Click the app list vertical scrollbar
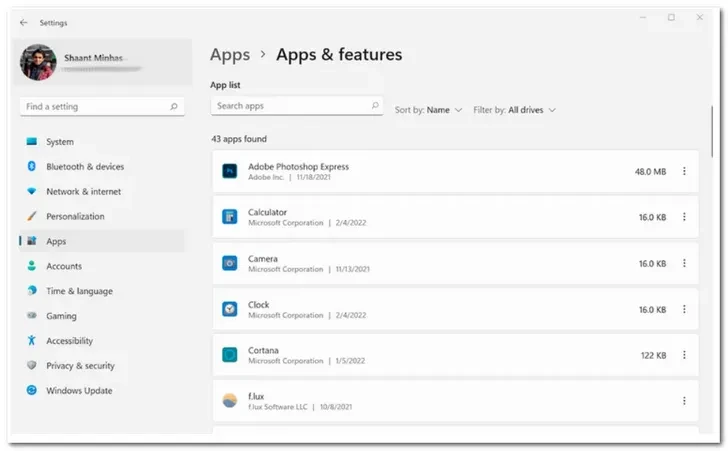The height and width of the screenshot is (451, 728). click(x=711, y=132)
